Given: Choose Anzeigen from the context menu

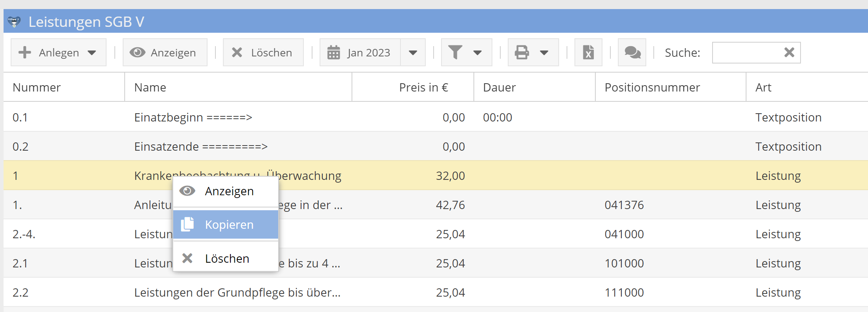Looking at the screenshot, I should click(226, 191).
